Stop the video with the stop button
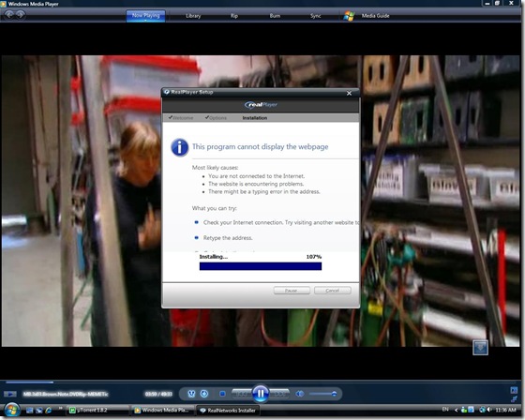This screenshot has height=420, width=525. tap(222, 394)
